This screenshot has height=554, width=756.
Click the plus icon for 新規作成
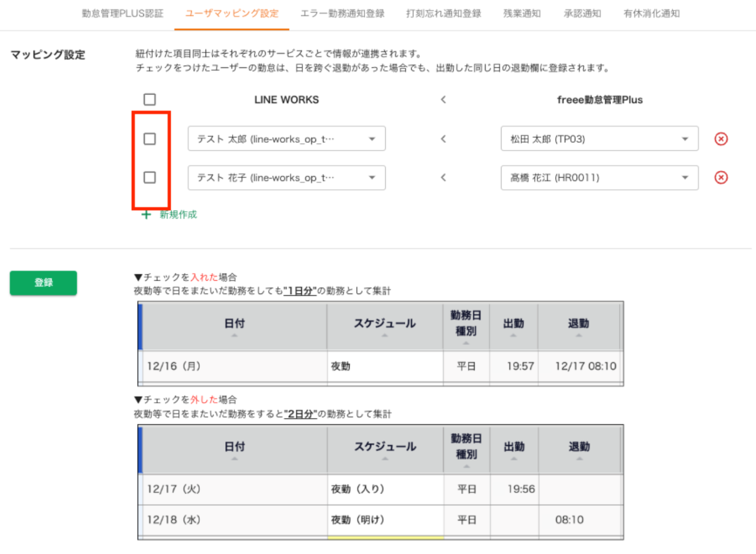146,215
